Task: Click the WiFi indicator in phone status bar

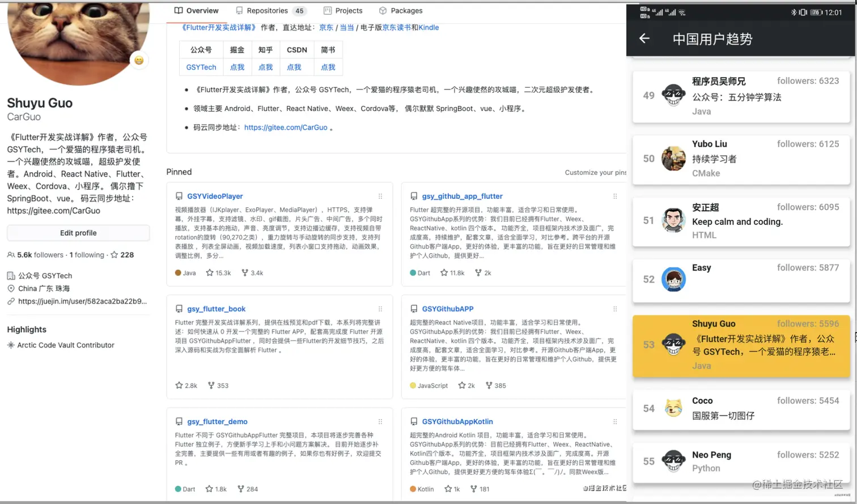Action: 682,12
